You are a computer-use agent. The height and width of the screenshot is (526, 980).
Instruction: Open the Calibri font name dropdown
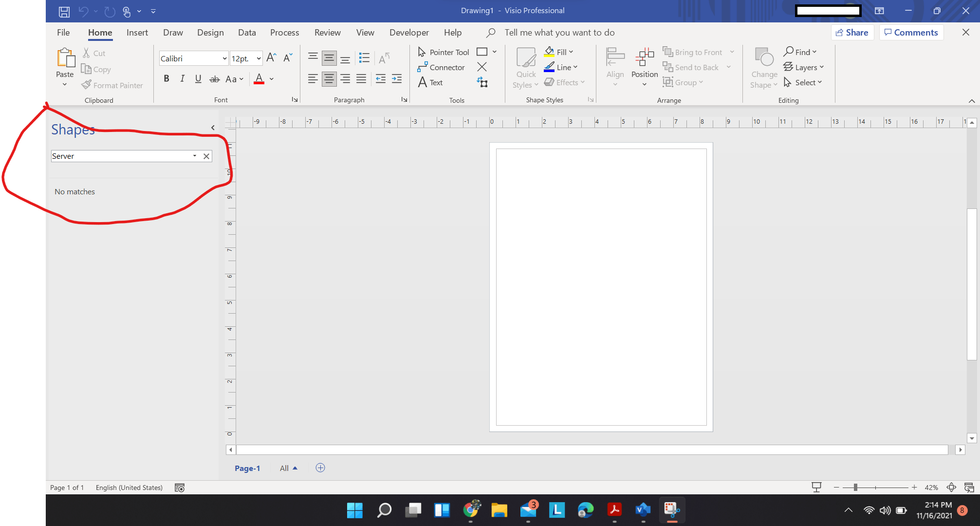click(224, 58)
